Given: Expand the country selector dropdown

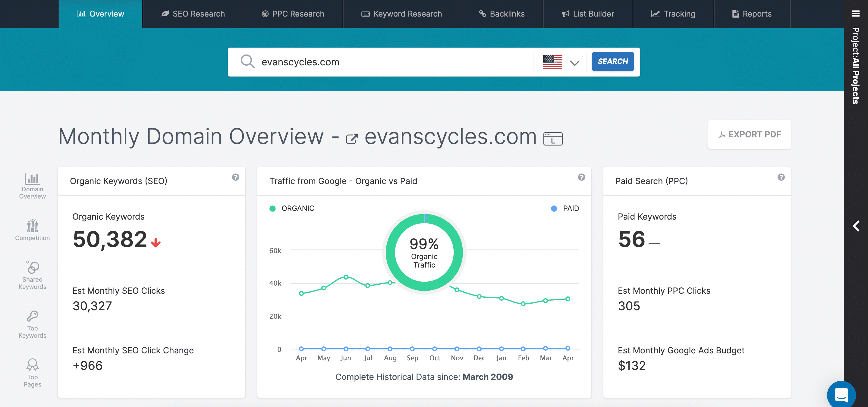Looking at the screenshot, I should coord(560,62).
